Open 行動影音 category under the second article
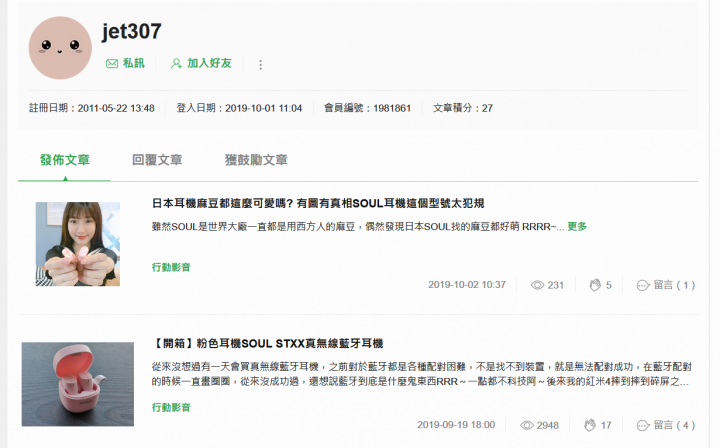 click(x=171, y=407)
